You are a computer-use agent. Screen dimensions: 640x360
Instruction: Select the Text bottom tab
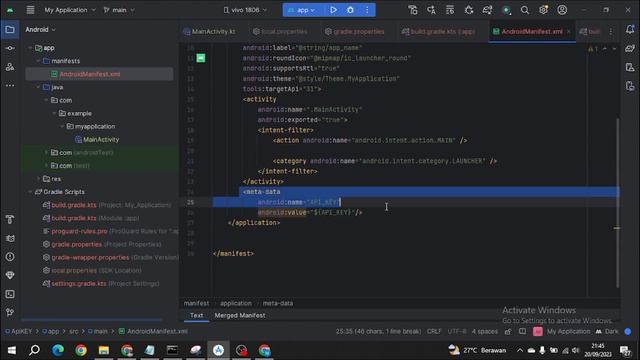coord(196,316)
